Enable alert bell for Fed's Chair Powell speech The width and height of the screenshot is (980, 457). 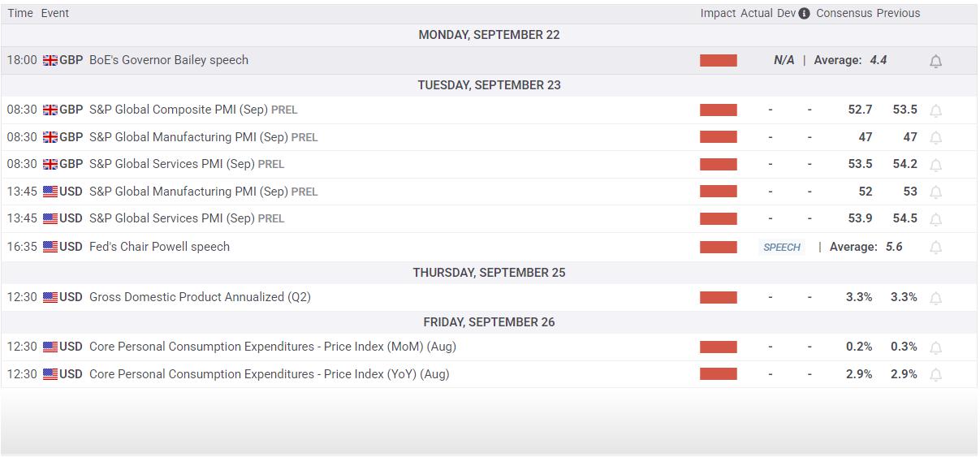click(x=935, y=248)
